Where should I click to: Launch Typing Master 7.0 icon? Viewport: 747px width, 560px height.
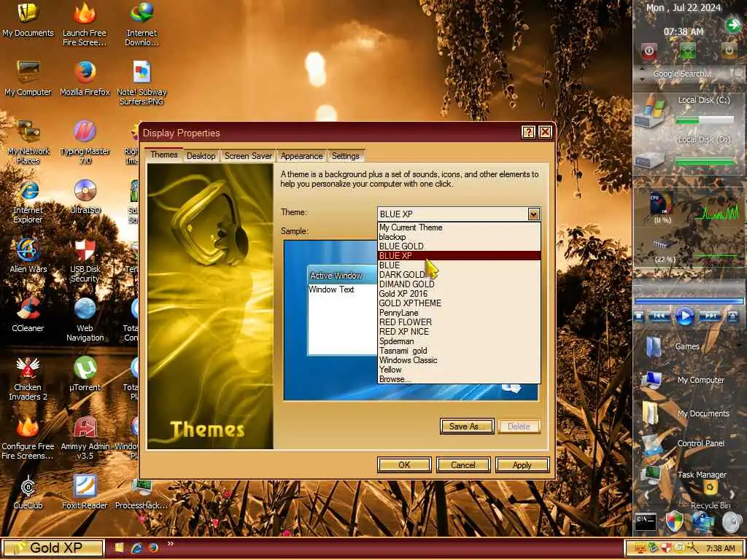[x=85, y=142]
